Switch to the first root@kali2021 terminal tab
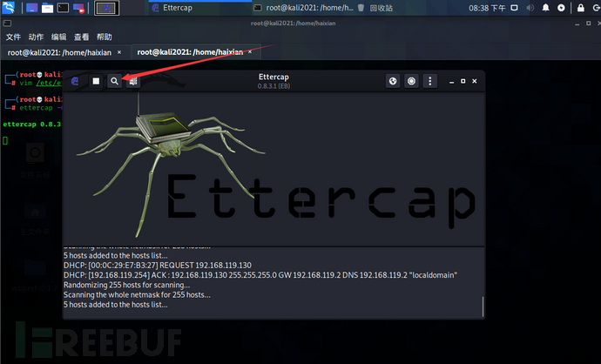Viewport: 601px width, 364px height. click(x=59, y=52)
